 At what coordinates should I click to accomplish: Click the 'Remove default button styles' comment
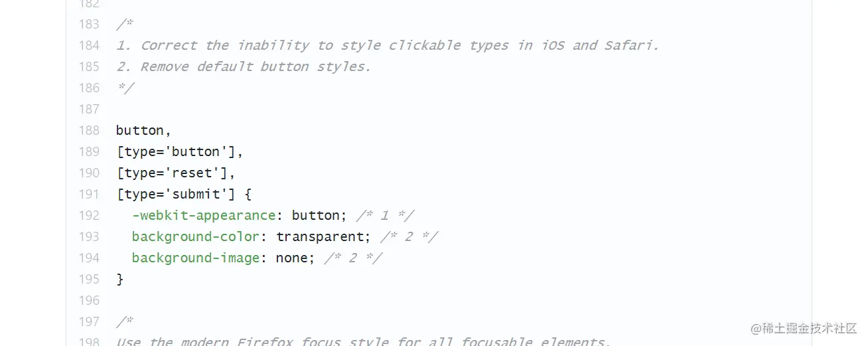(244, 66)
